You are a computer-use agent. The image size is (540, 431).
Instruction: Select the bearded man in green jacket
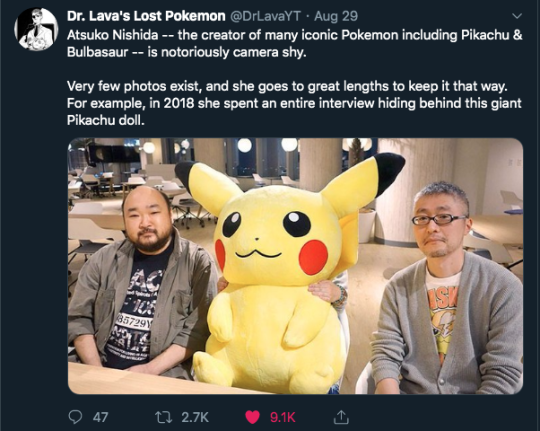(x=143, y=283)
